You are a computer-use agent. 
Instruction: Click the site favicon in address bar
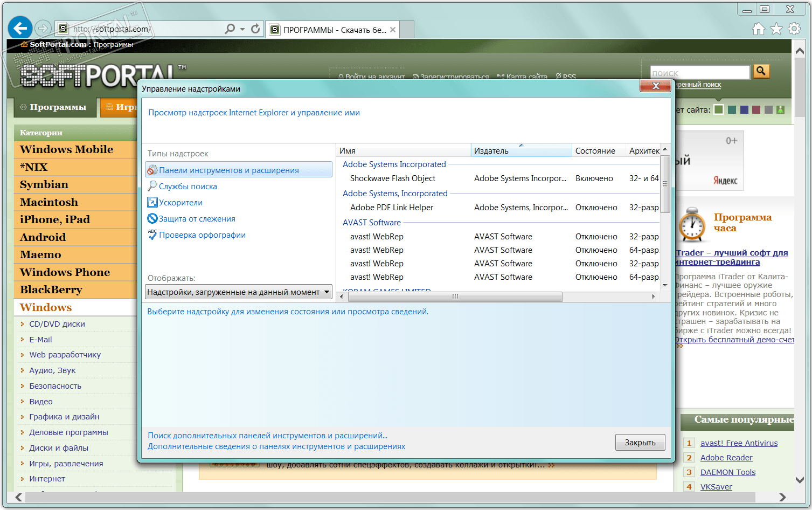pos(63,29)
